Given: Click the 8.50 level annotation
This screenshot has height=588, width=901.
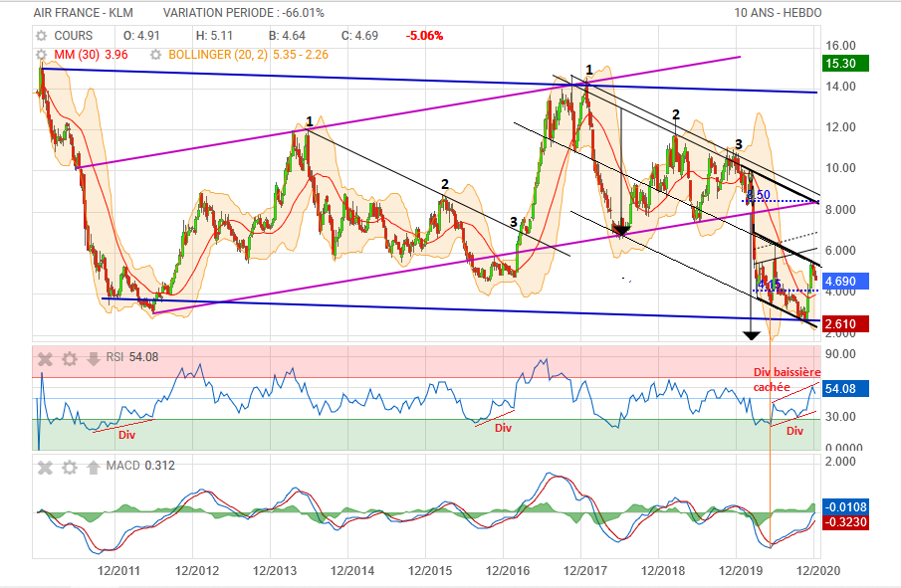Looking at the screenshot, I should 759,195.
